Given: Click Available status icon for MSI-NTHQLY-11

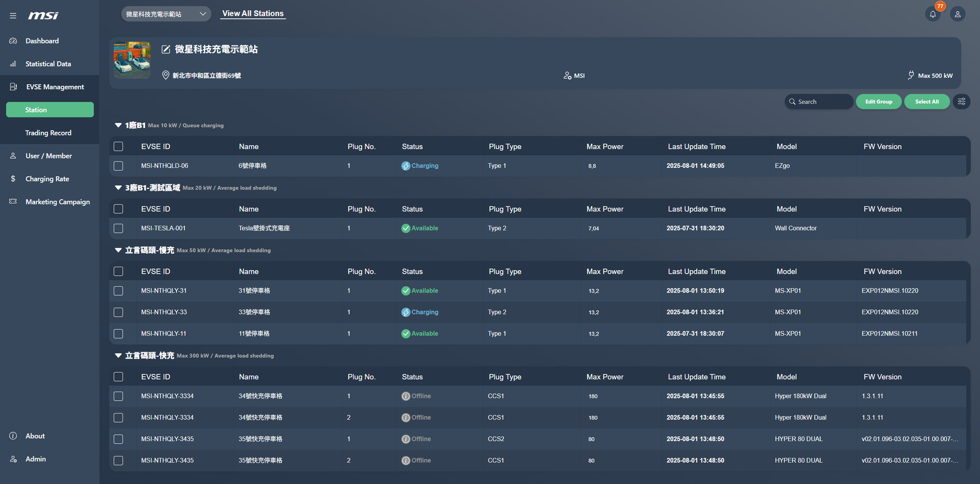Looking at the screenshot, I should pos(406,334).
